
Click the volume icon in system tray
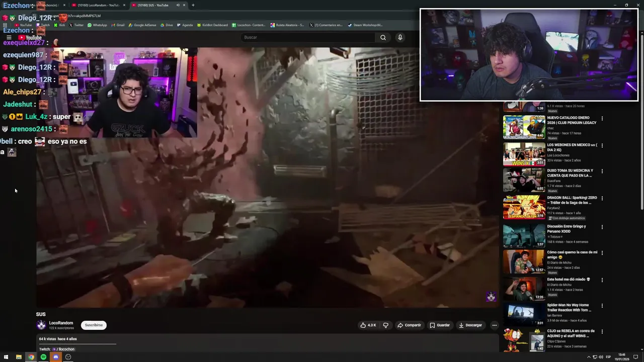pyautogui.click(x=601, y=357)
